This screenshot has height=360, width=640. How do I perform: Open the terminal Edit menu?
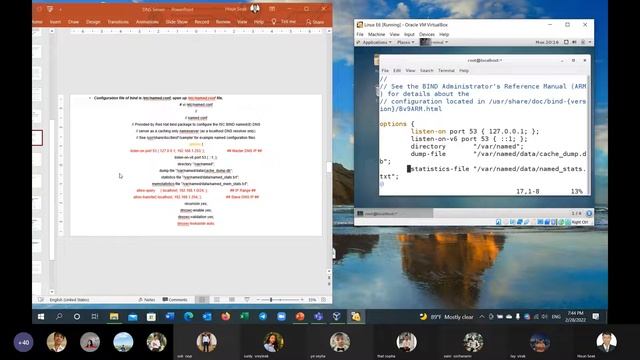click(397, 71)
